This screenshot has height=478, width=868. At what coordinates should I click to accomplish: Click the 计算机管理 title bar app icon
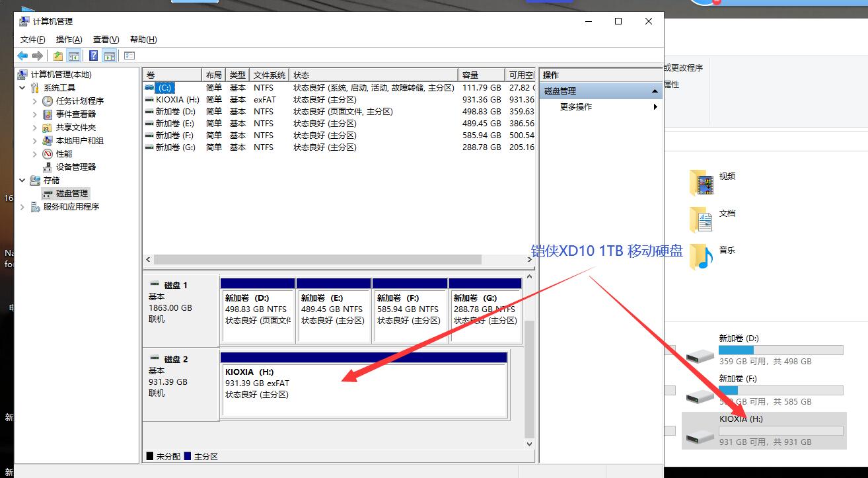click(24, 21)
